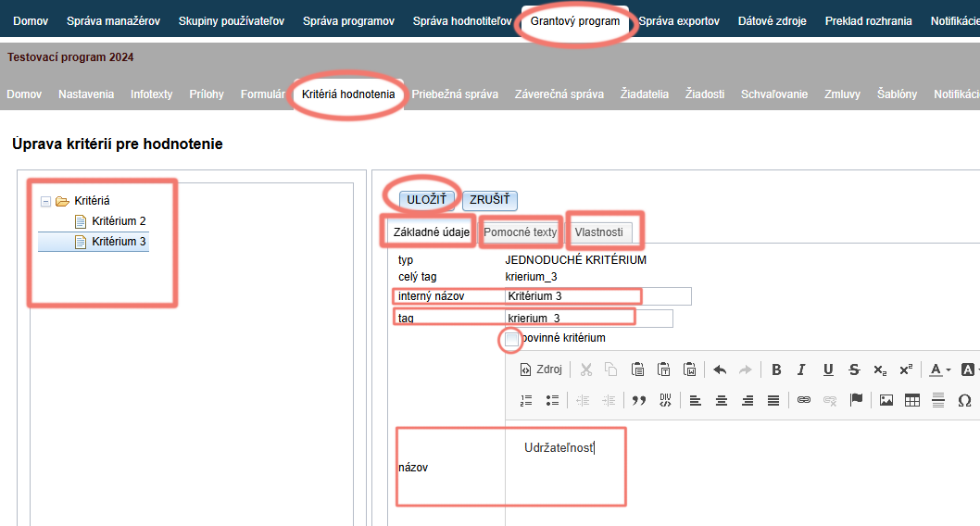Select the Kritériá root folder

(x=92, y=201)
